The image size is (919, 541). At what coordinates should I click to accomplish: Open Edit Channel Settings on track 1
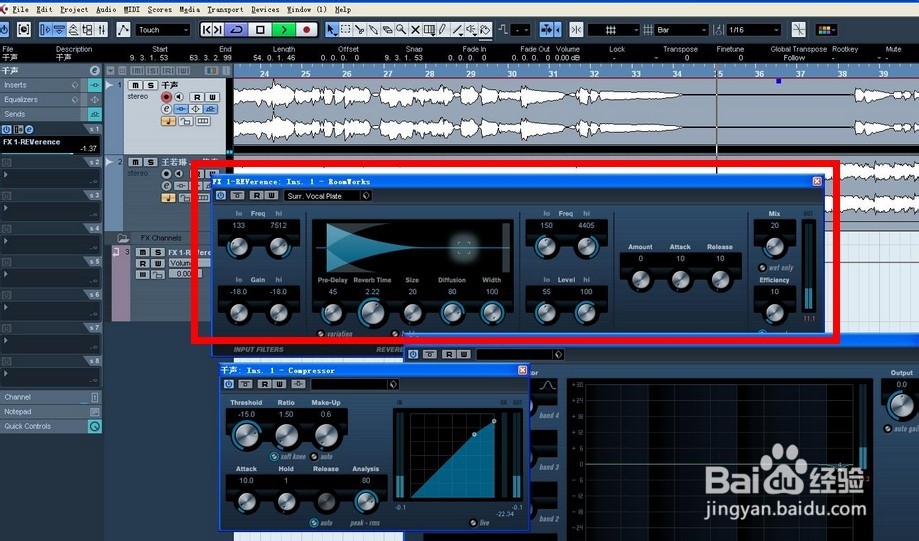coord(166,109)
